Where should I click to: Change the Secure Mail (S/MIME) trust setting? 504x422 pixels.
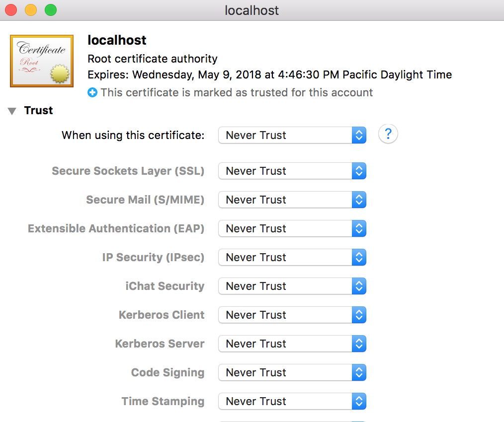pos(292,200)
